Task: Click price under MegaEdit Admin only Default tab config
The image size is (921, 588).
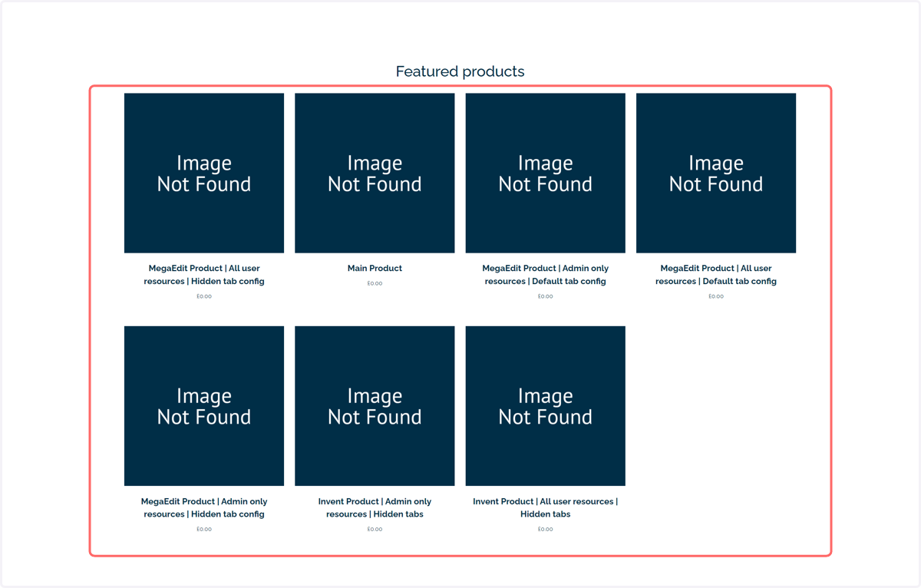Action: [545, 296]
